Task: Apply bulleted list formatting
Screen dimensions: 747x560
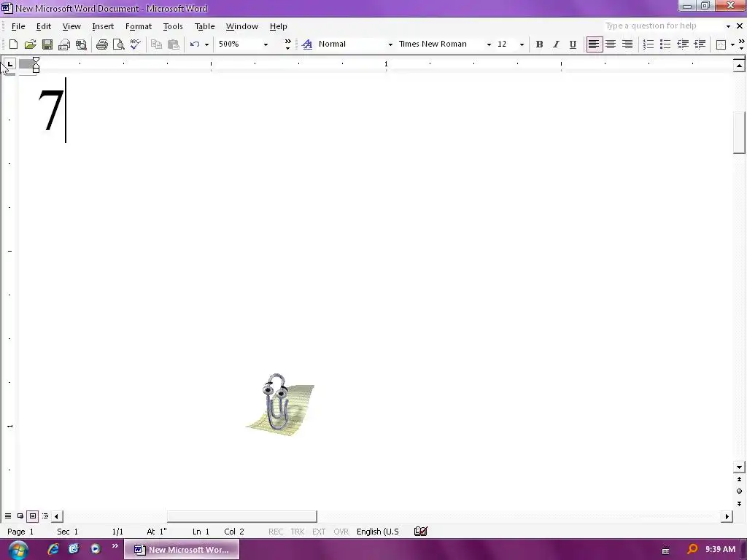Action: click(665, 44)
